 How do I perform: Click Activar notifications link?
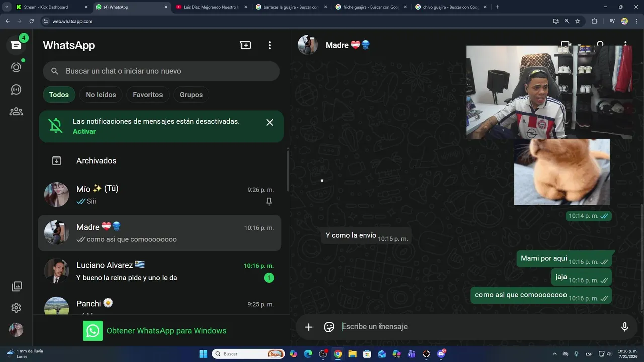click(84, 131)
